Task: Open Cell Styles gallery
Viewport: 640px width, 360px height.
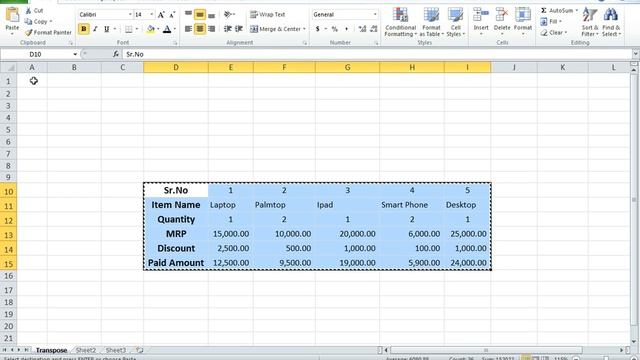Action: coord(456,22)
